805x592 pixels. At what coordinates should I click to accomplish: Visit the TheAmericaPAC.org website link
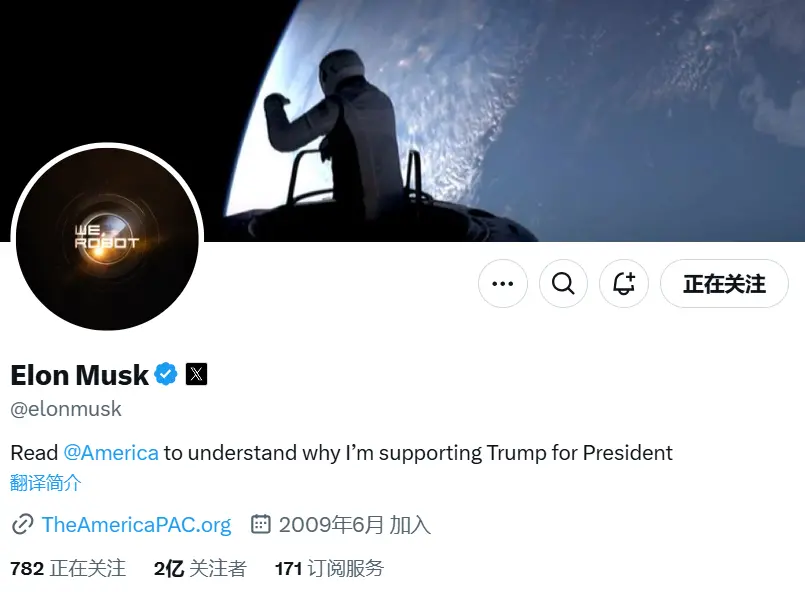pyautogui.click(x=136, y=525)
